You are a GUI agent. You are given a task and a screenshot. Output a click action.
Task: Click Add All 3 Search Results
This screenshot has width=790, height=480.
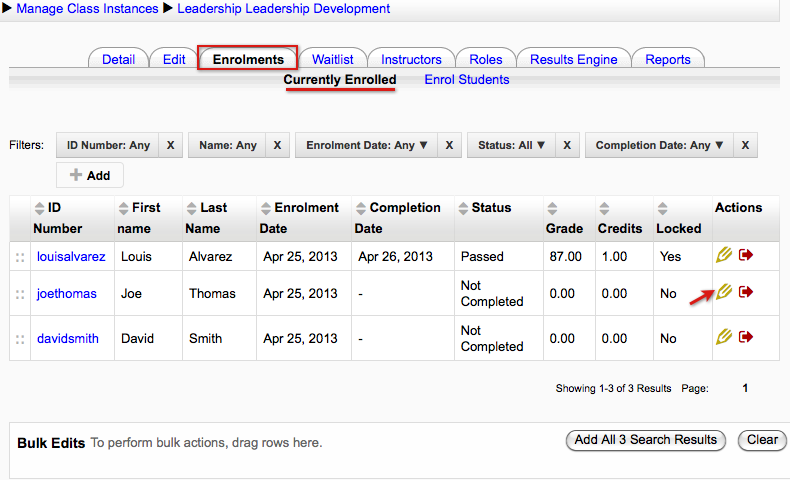tap(645, 440)
